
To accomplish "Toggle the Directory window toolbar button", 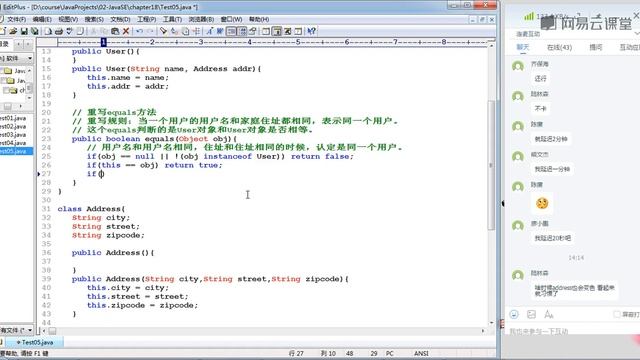I will (x=277, y=31).
